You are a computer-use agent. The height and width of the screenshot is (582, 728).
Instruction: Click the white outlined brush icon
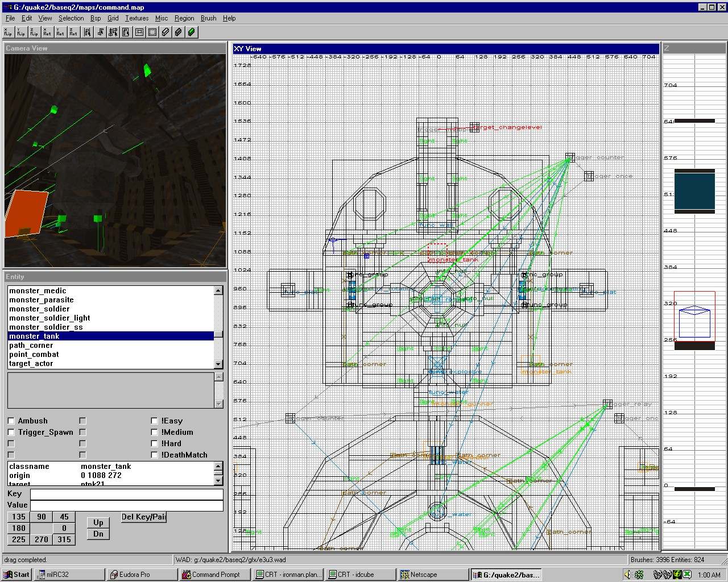coord(166,32)
